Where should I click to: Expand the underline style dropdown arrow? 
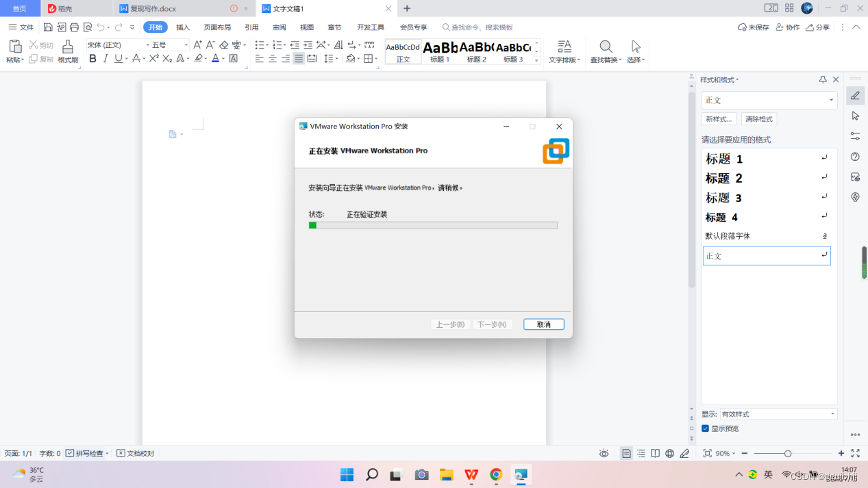(127, 59)
